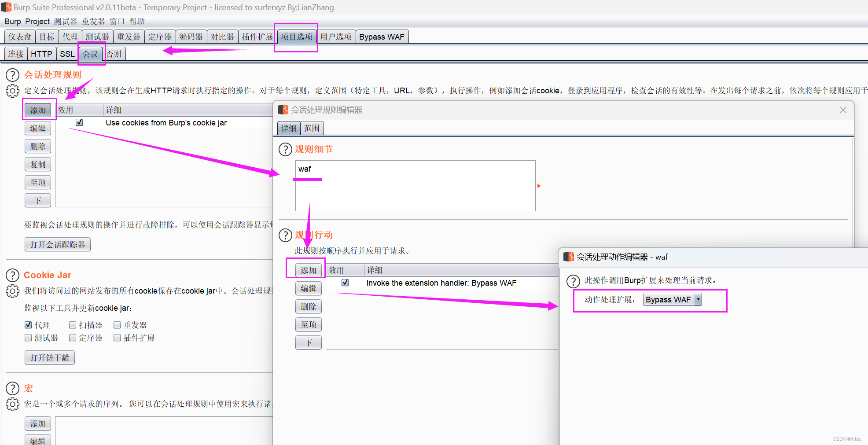Open help icon beside 规则细节

pos(285,149)
